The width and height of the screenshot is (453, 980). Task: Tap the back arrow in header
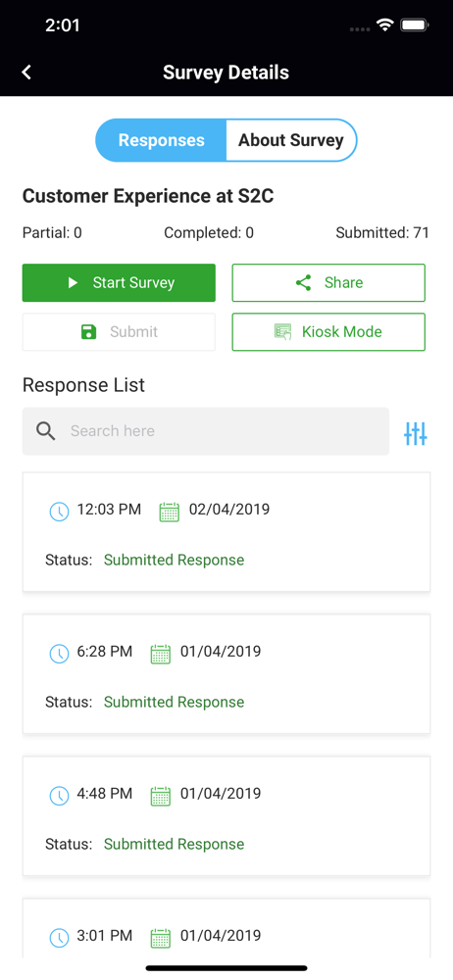(x=26, y=73)
